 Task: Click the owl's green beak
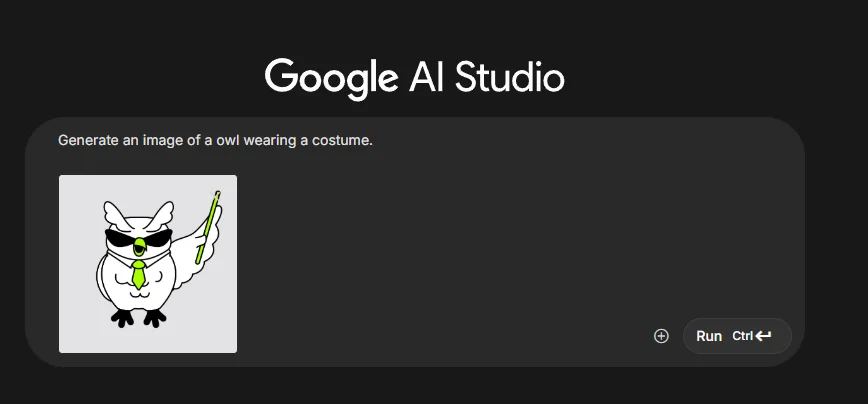click(139, 248)
